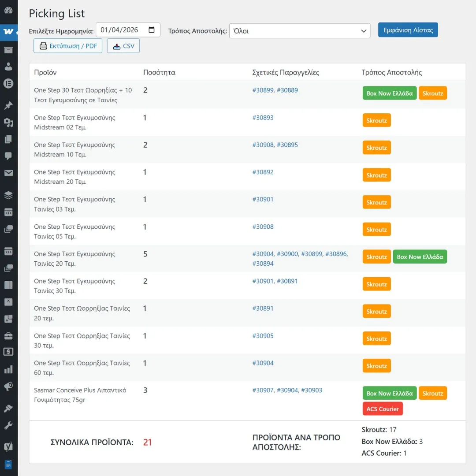This screenshot has width=476, height=476.
Task: Click the WooCommerce icon in sidebar
Action: 8,31
